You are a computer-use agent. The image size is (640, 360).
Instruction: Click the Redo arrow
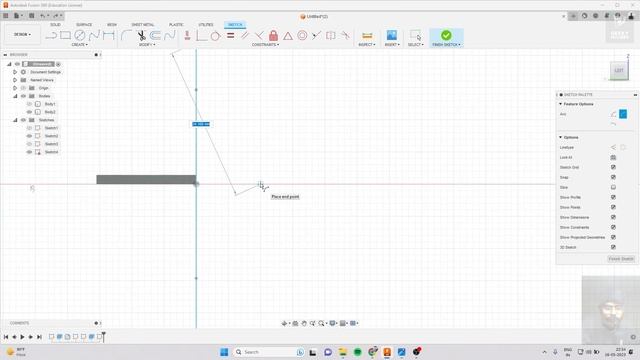click(x=56, y=16)
